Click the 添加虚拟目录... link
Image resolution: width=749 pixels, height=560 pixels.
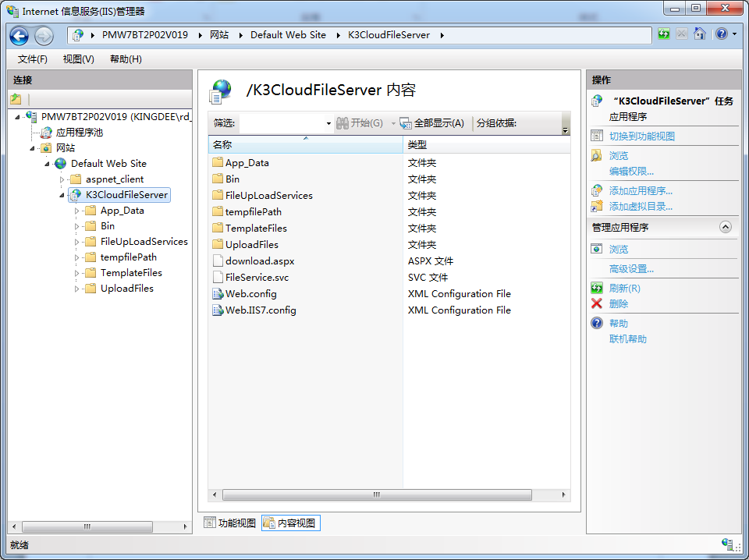point(641,207)
